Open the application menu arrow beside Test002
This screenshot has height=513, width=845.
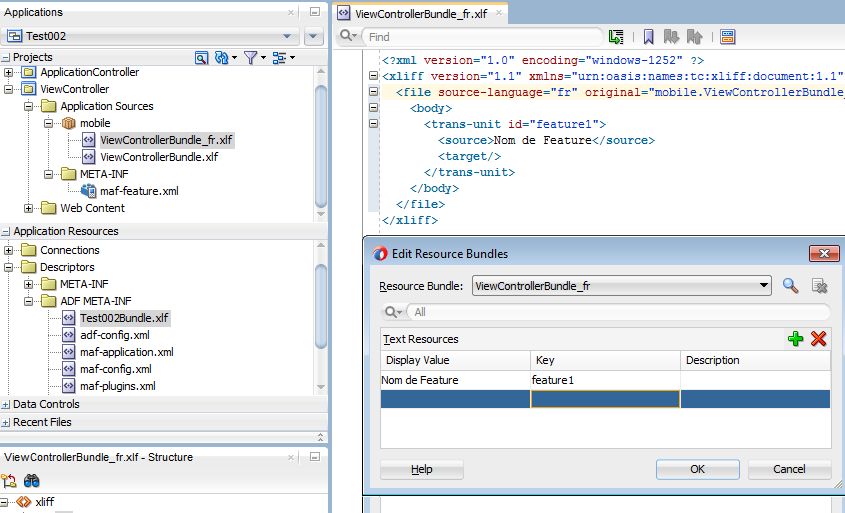click(x=313, y=36)
